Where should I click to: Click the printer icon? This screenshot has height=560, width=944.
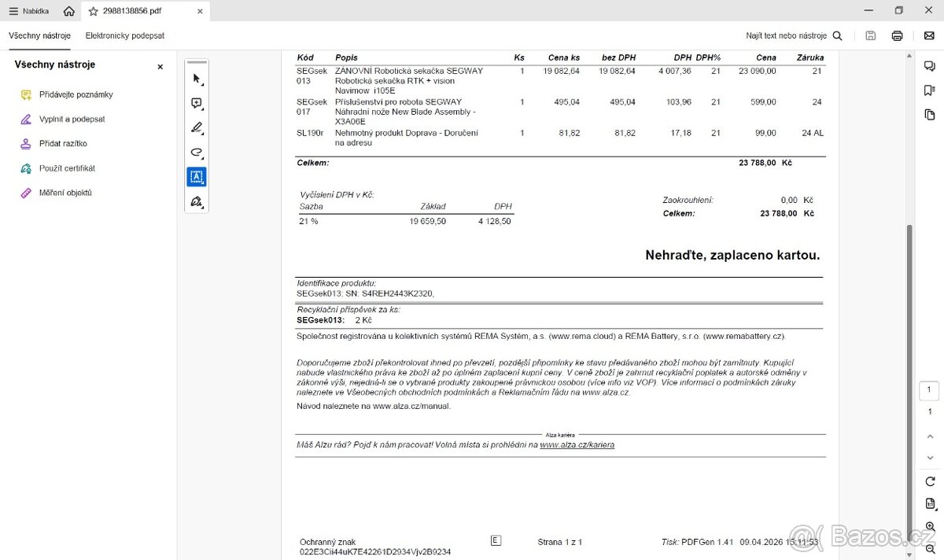pyautogui.click(x=897, y=35)
